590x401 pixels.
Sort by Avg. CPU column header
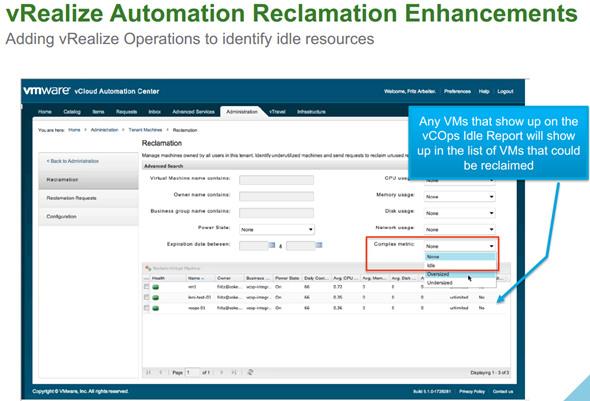(345, 278)
